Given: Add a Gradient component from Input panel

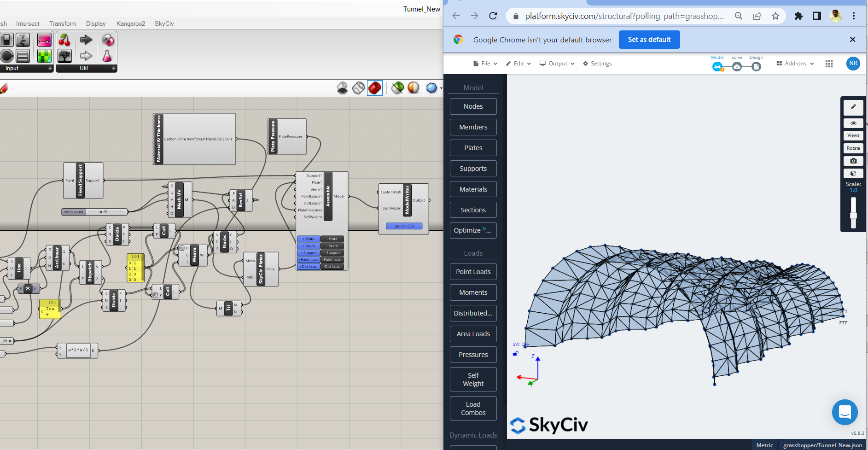Looking at the screenshot, I should (44, 40).
